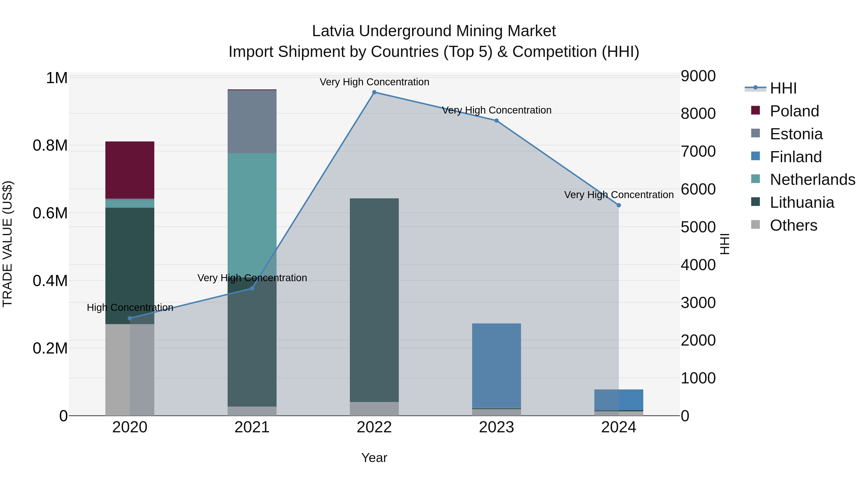Click the Lithuania segment of the 2020 bar

point(130,266)
